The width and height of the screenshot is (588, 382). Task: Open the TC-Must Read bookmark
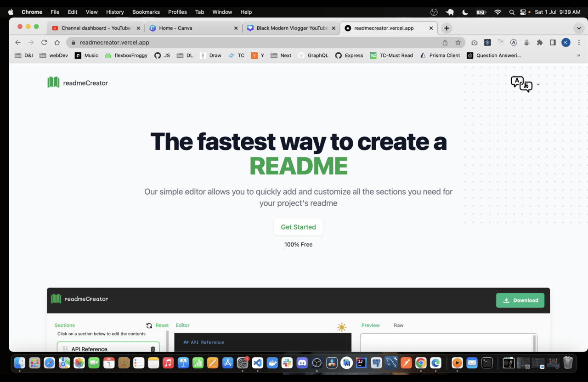point(391,56)
